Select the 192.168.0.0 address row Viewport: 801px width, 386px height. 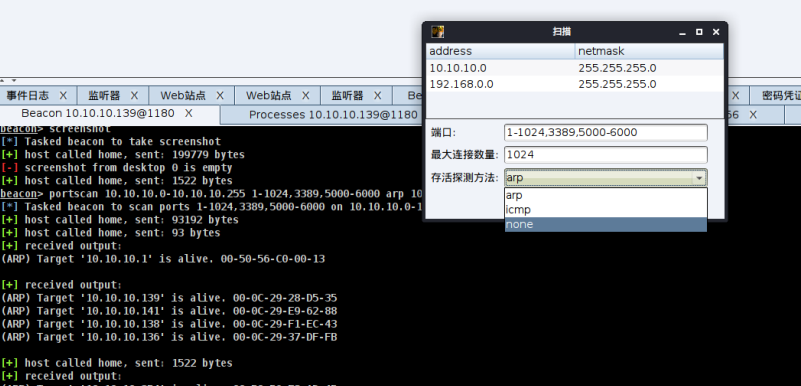click(575, 84)
